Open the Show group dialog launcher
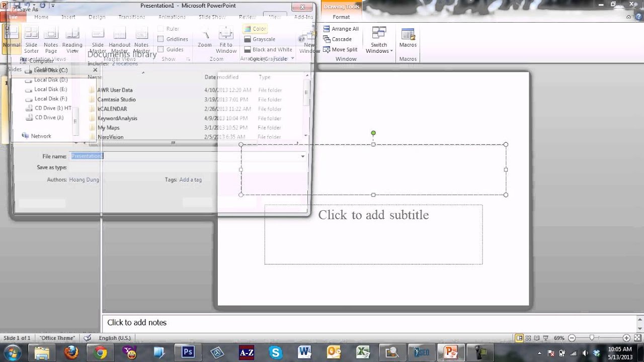Viewport: 644px width, 362px height. [x=188, y=59]
